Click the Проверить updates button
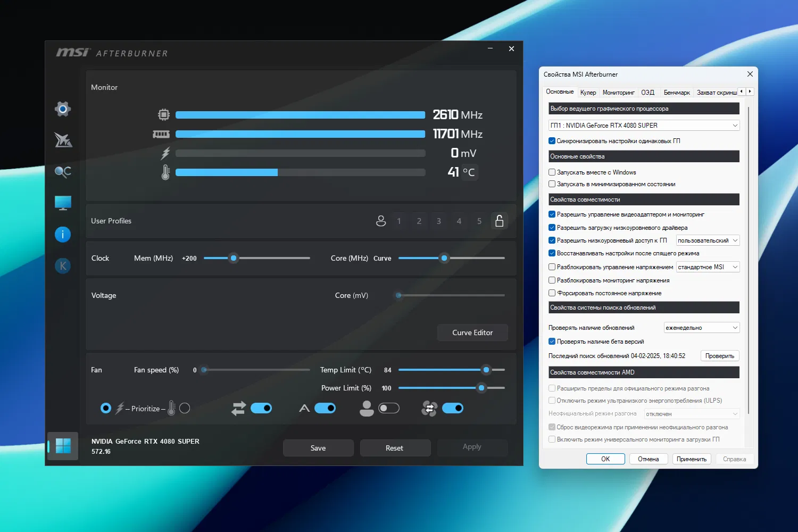The width and height of the screenshot is (798, 532). coord(720,356)
